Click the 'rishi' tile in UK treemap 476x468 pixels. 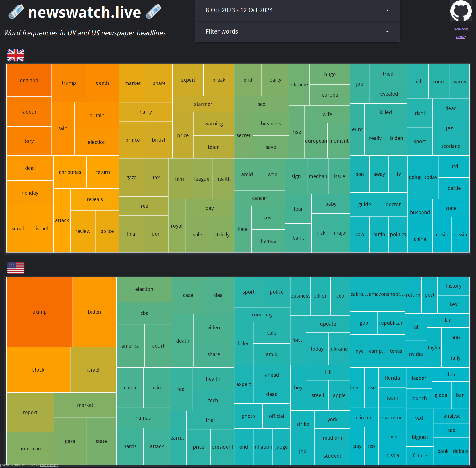click(x=419, y=113)
